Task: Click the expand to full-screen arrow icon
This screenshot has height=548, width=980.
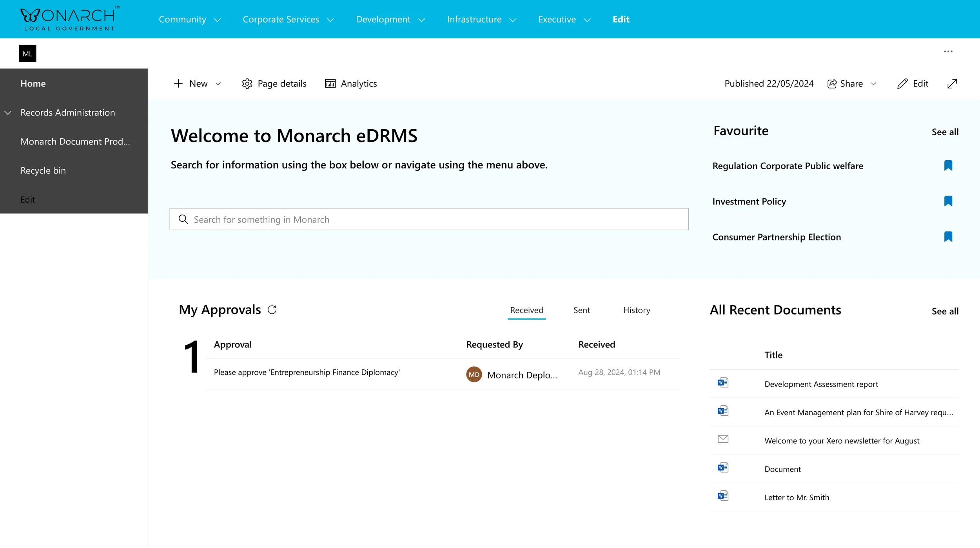Action: (x=952, y=84)
